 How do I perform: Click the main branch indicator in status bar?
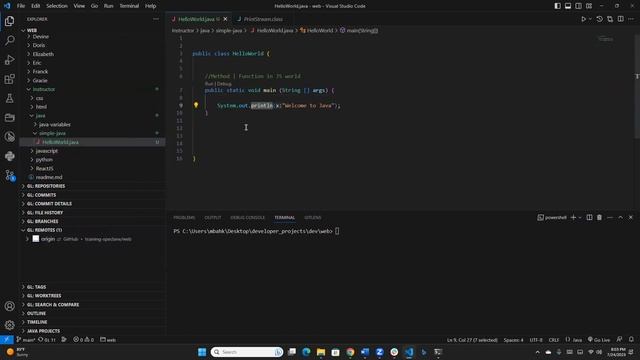26,340
